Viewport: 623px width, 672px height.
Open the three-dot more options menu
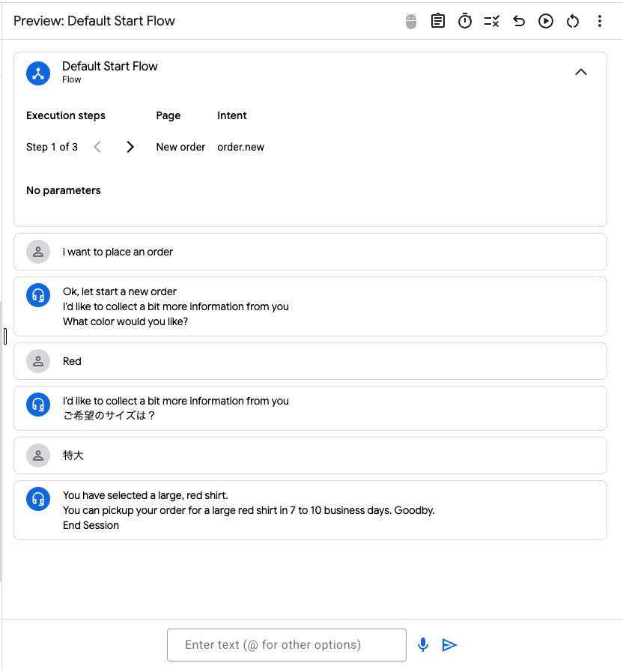tap(600, 21)
